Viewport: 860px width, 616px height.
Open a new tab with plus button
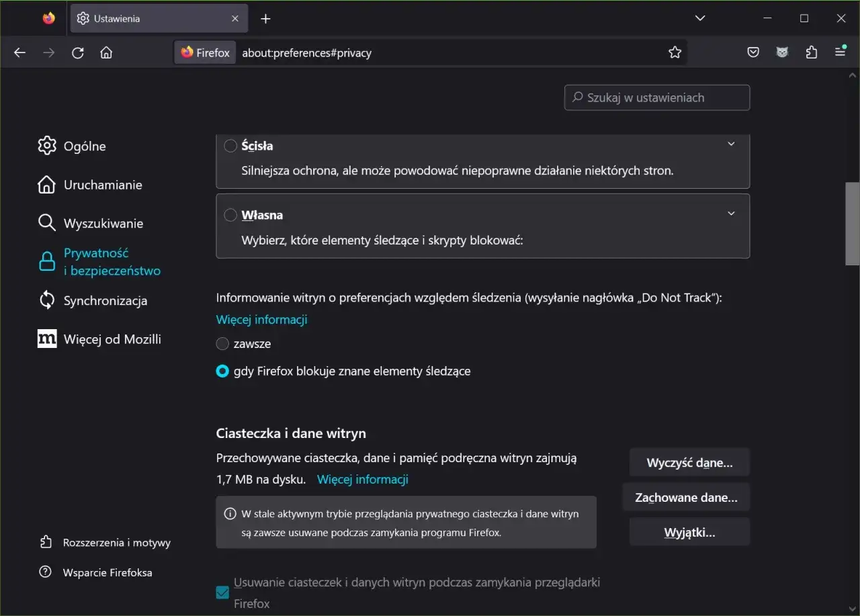[265, 19]
